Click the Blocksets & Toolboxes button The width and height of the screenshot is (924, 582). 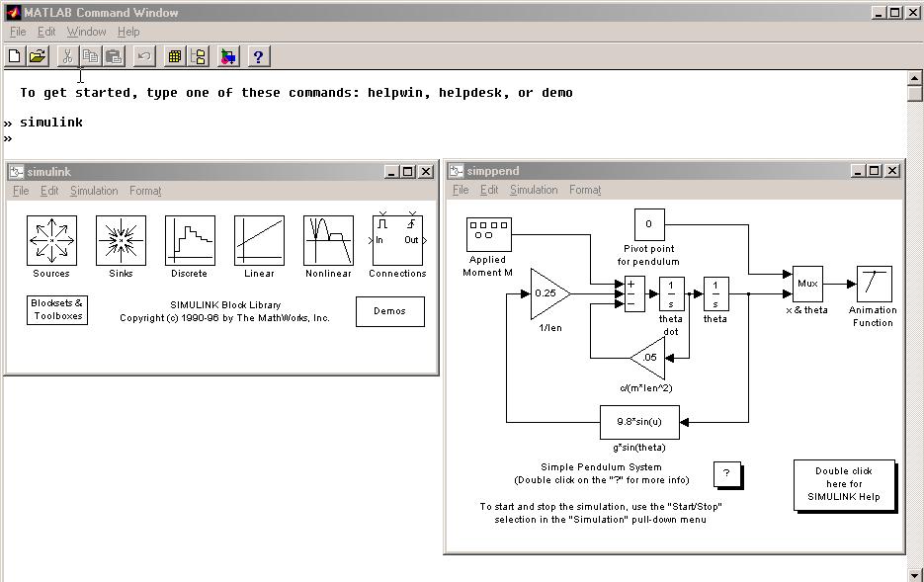pyautogui.click(x=57, y=310)
